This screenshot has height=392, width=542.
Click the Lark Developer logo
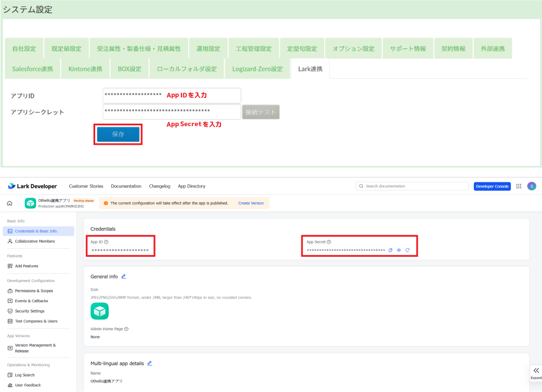[x=32, y=186]
